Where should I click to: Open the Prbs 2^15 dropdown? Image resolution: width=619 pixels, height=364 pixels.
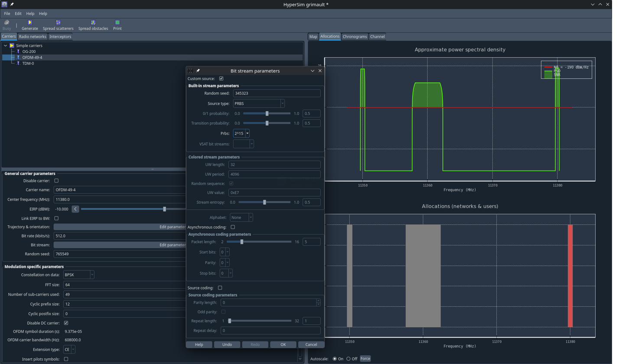coord(241,133)
